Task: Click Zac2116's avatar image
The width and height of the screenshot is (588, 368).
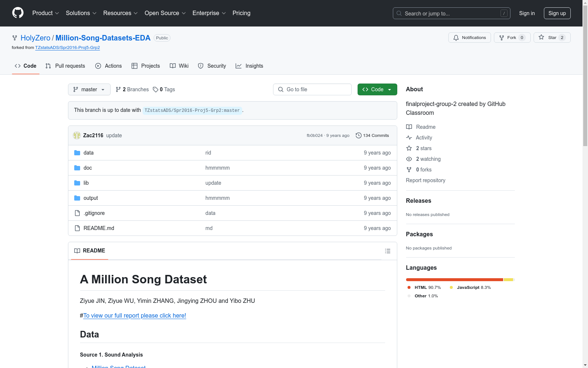Action: point(77,135)
